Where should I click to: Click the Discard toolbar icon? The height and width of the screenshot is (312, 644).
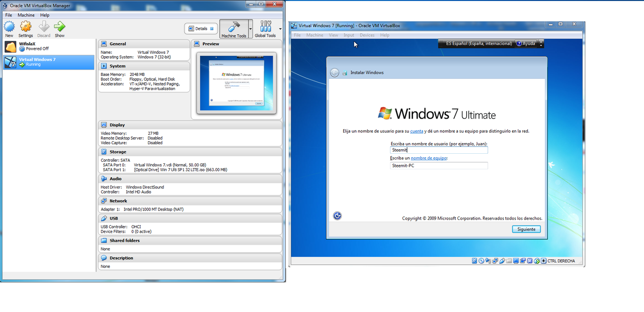tap(44, 26)
